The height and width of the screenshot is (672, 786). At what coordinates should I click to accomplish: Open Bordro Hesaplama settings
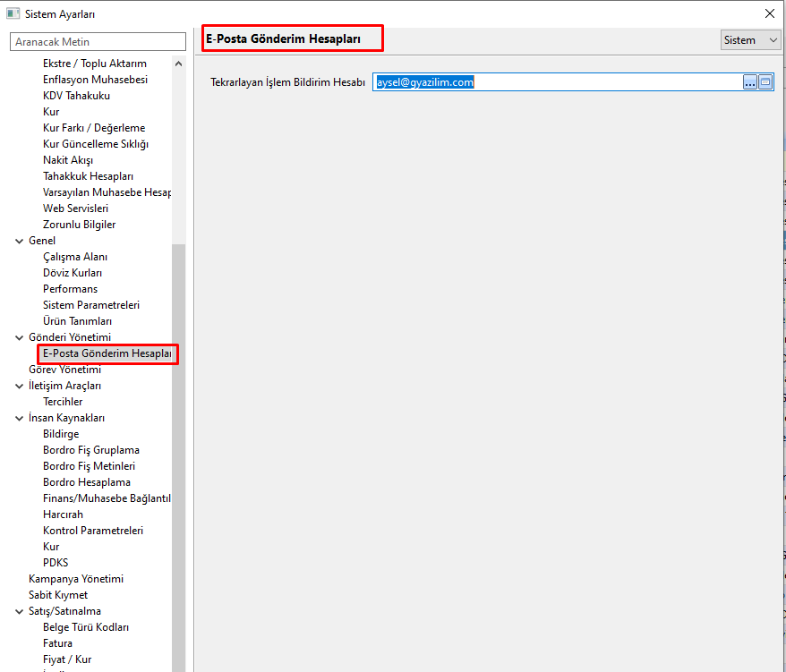point(86,482)
